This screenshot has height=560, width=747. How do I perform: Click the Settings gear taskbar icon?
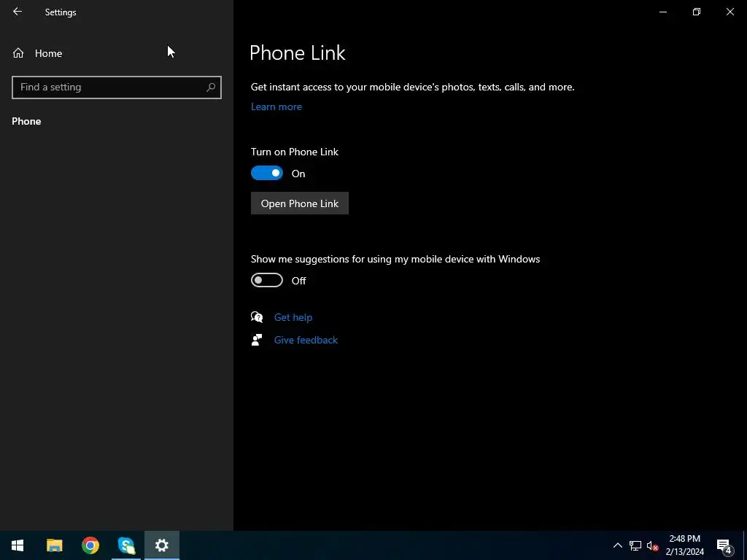(x=162, y=545)
